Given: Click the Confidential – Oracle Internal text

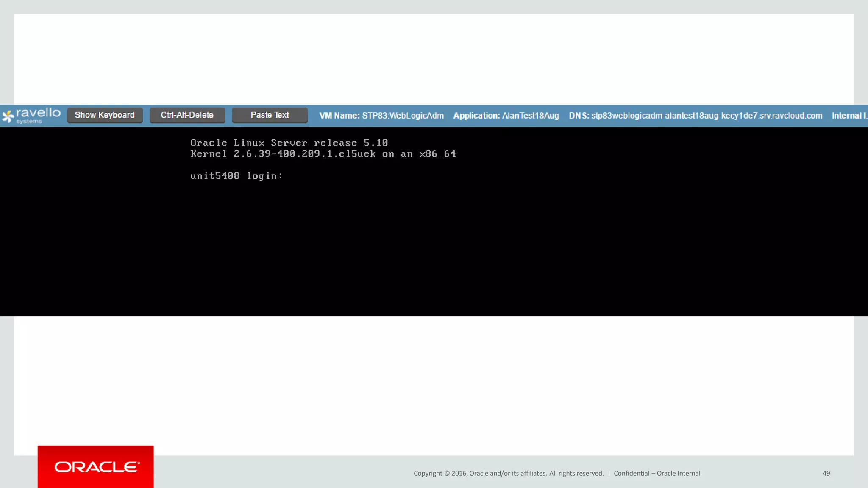Looking at the screenshot, I should [657, 473].
